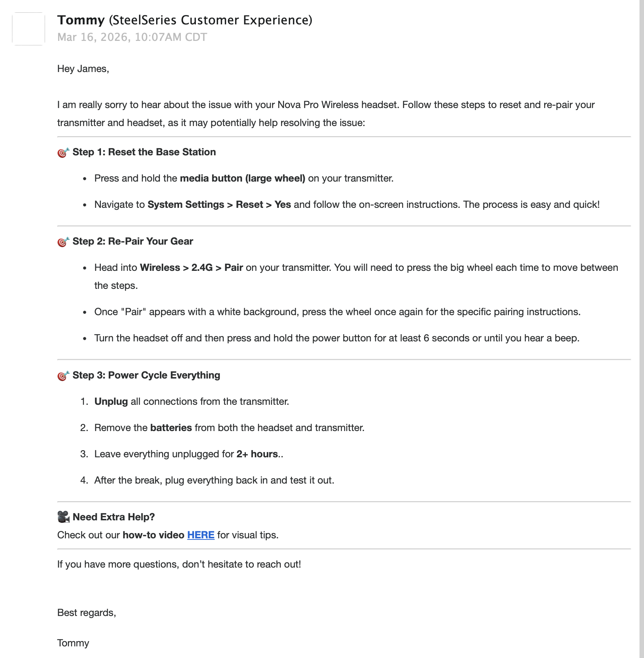
Task: Click the bold "Wireless > 2.4G > Pair" text
Action: pos(191,267)
